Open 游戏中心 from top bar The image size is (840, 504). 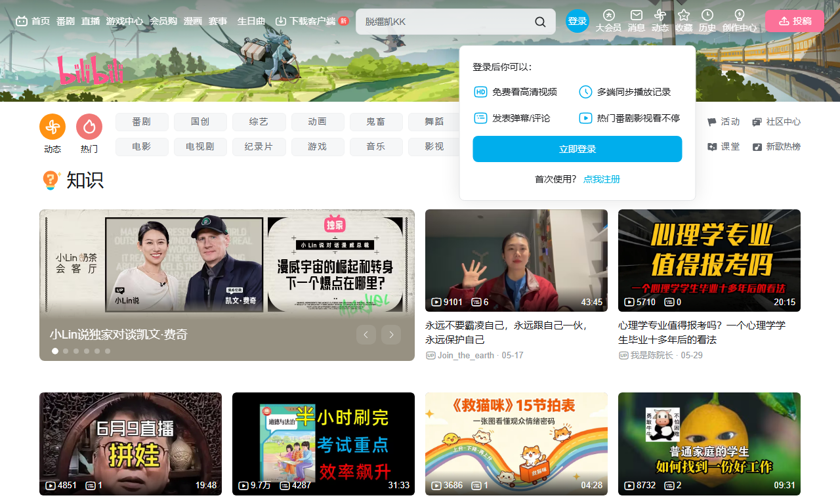[x=125, y=21]
